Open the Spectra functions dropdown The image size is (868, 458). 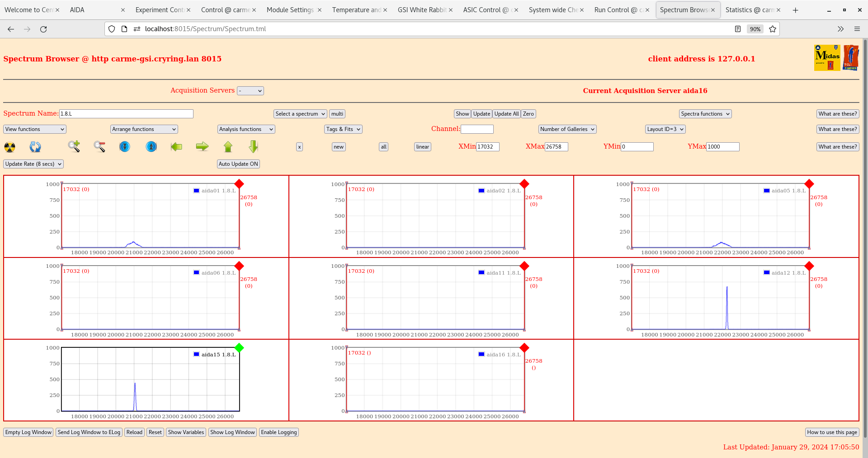tap(705, 113)
